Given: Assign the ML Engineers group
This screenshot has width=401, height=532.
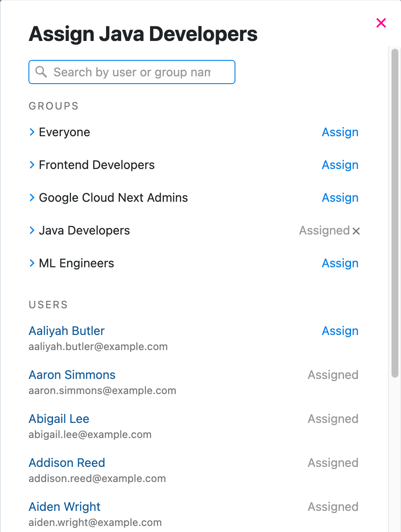Looking at the screenshot, I should tap(340, 263).
